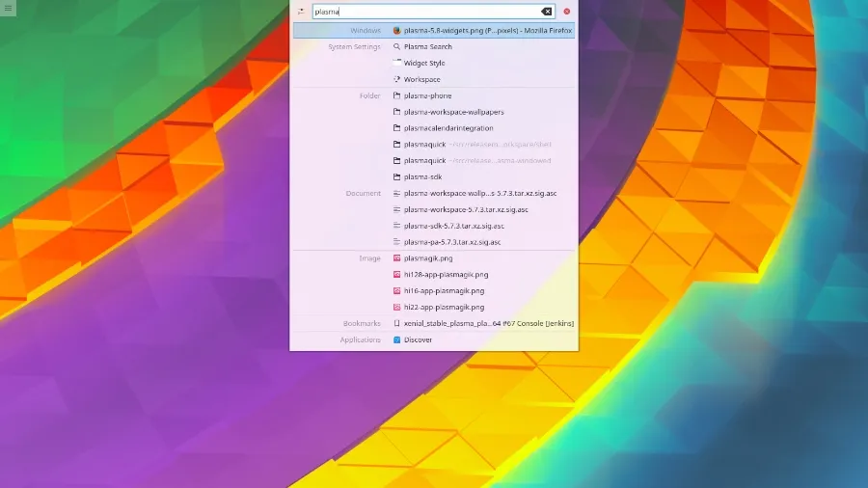Open Widget Style settings
The image size is (868, 488).
pos(424,63)
